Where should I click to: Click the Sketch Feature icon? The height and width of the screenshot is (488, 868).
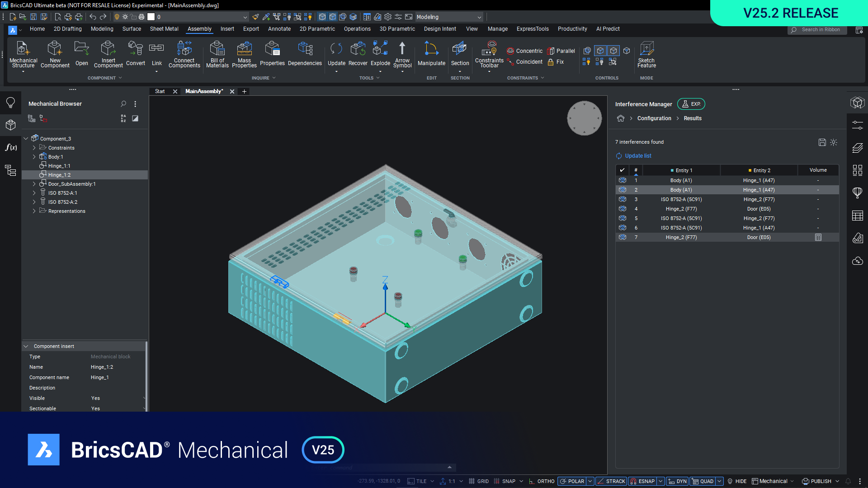646,49
